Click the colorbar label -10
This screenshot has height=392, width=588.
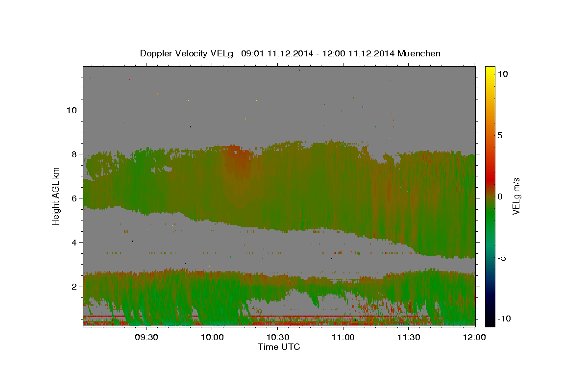504,319
